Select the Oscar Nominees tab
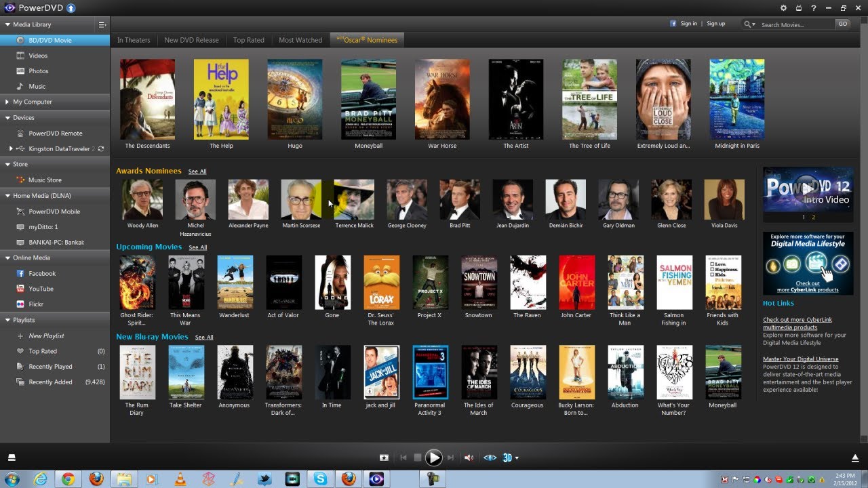Screen dimensions: 868x488 pos(368,40)
